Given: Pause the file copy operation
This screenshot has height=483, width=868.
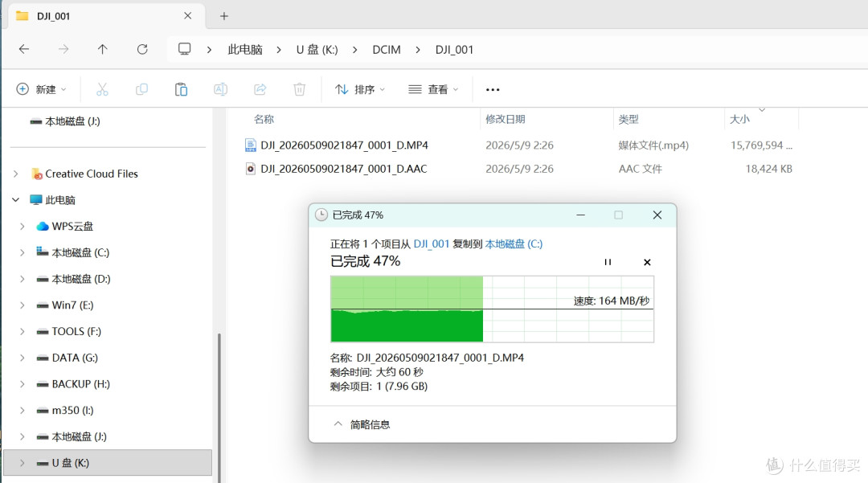Looking at the screenshot, I should pyautogui.click(x=608, y=262).
